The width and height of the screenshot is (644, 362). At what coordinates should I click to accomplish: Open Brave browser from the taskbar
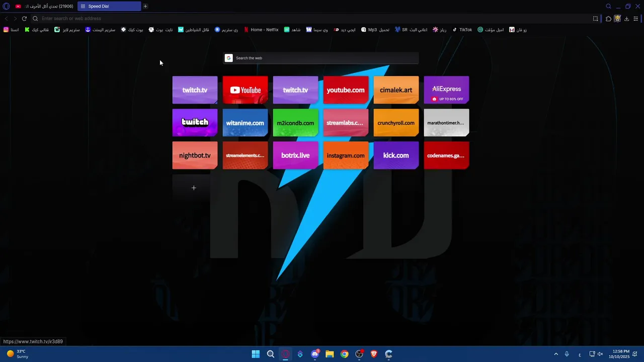[374, 354]
